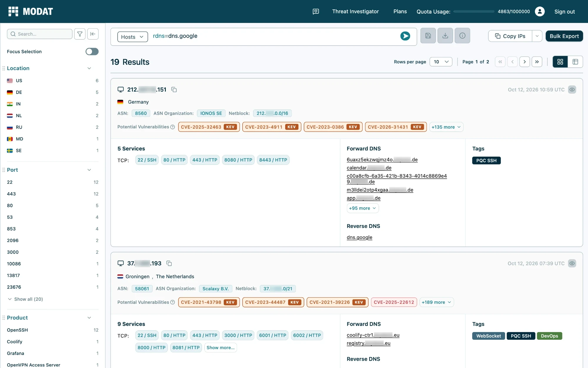The image size is (588, 368).
Task: Open the Copy IPs dropdown arrow
Action: click(x=537, y=36)
